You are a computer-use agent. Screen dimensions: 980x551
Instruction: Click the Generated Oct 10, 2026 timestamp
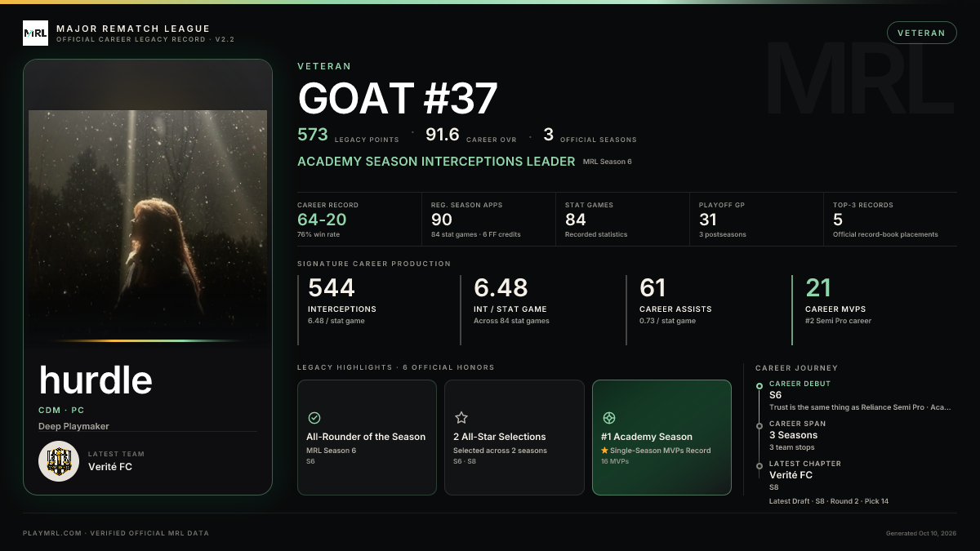pos(921,533)
